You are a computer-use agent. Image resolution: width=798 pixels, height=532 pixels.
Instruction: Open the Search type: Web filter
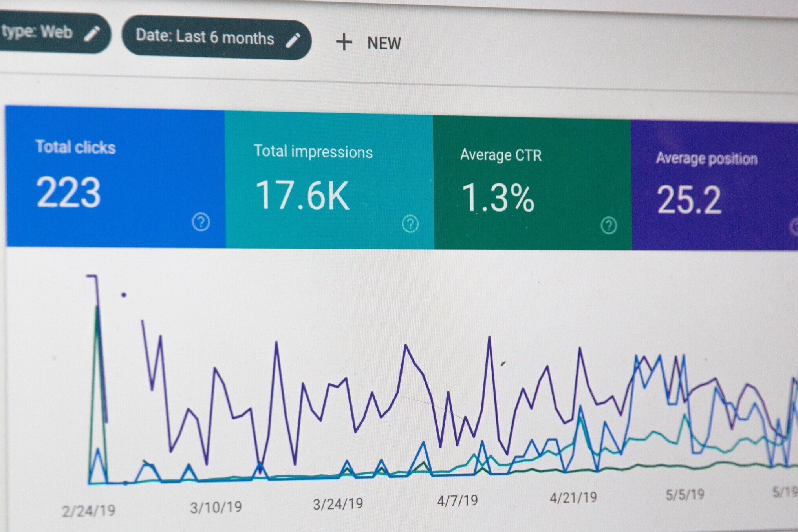click(37, 32)
